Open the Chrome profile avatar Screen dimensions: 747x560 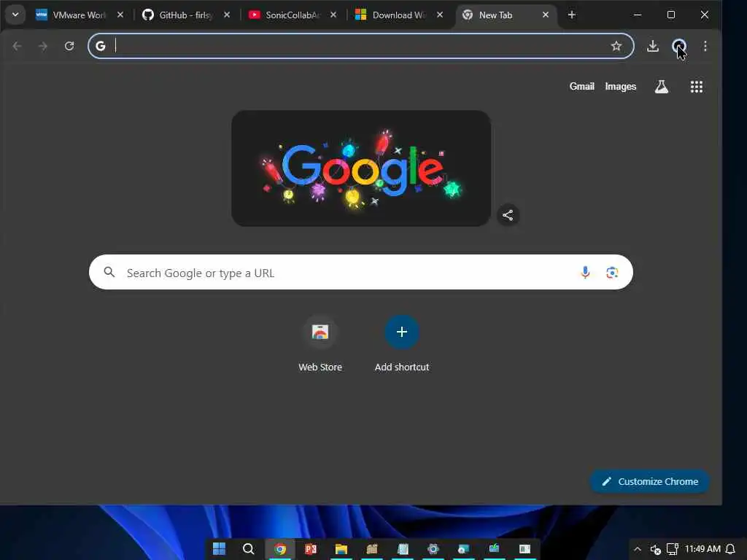679,46
